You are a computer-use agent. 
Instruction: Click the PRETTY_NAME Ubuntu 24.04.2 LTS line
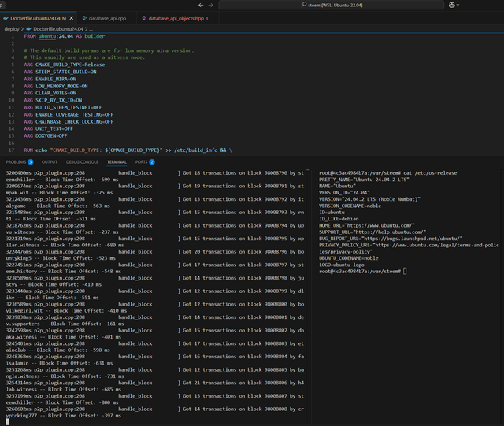tap(364, 180)
